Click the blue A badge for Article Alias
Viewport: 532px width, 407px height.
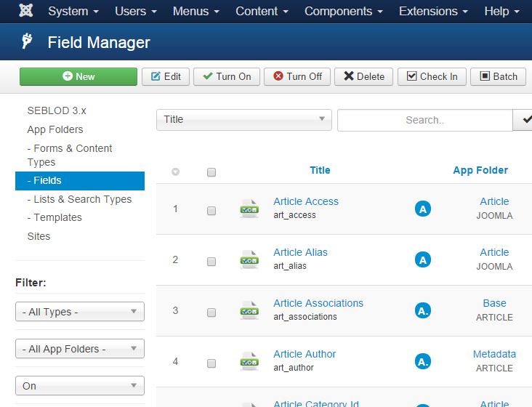423,259
